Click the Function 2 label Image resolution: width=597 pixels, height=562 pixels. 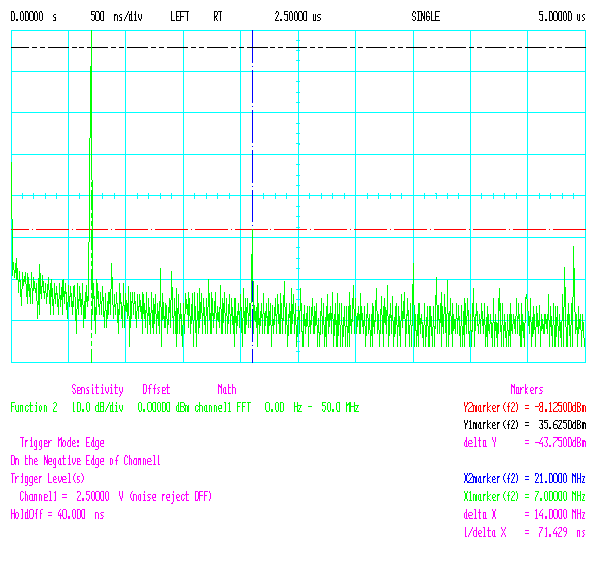click(34, 408)
